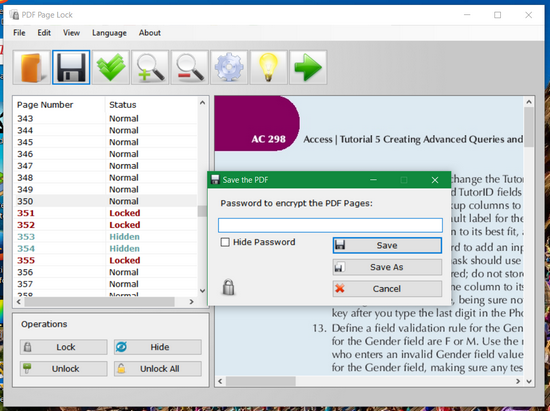The width and height of the screenshot is (550, 411).
Task: Click the green checkmarks toolbar icon
Action: (x=110, y=67)
